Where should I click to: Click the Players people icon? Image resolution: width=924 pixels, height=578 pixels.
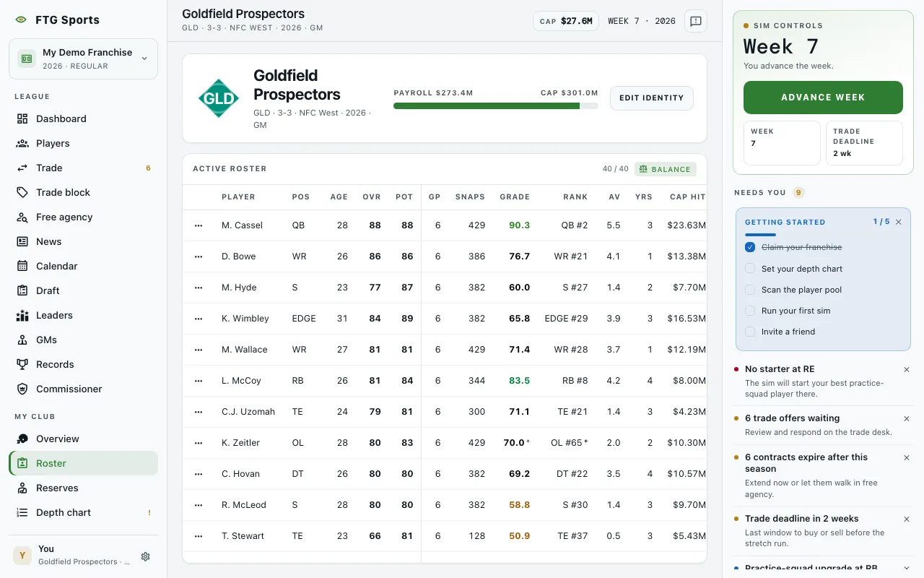pos(22,143)
